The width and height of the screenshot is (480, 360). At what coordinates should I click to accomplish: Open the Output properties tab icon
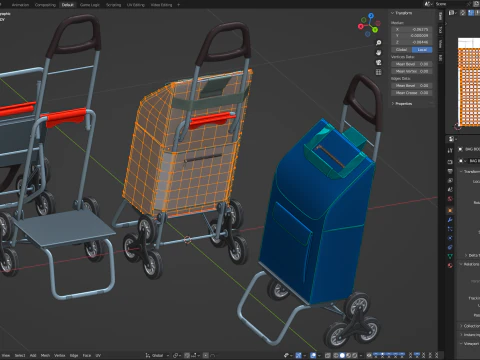[450, 171]
